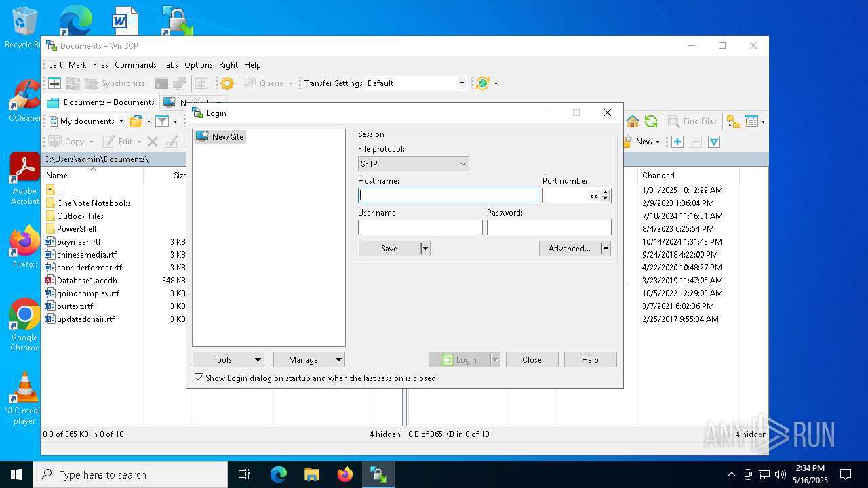Click the VLC media player desktop icon
The image size is (868, 488).
tap(24, 399)
